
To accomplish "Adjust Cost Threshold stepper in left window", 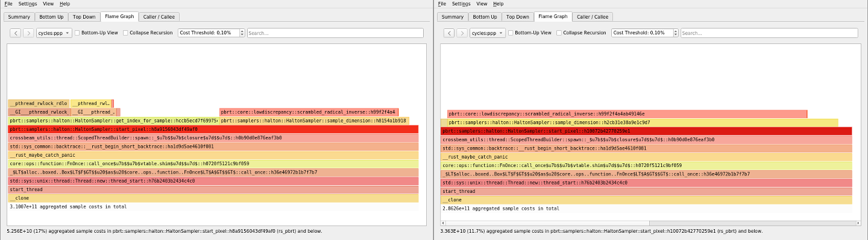I will click(x=242, y=33).
